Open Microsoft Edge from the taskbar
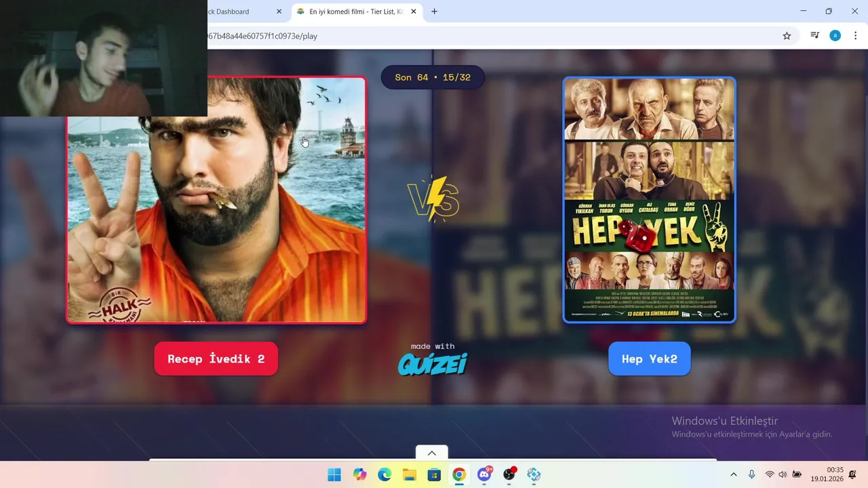Screen dimensions: 868x488 coord(384,474)
